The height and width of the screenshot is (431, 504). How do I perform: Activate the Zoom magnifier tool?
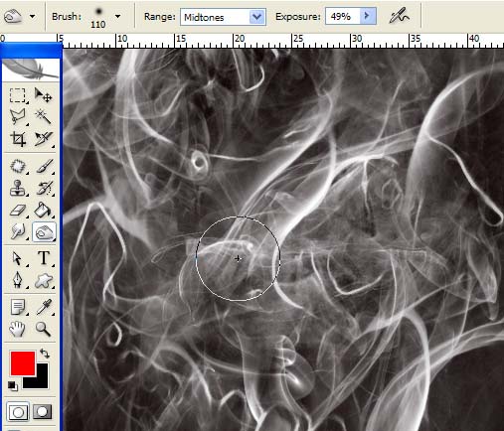tap(44, 329)
